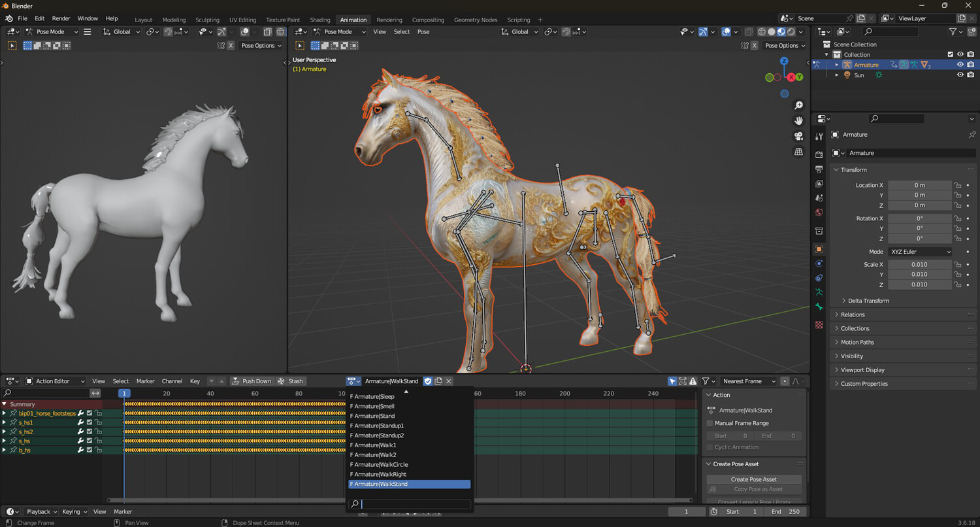Viewport: 980px width, 527px height.
Task: Expand the Motion Paths panel
Action: pyautogui.click(x=857, y=343)
